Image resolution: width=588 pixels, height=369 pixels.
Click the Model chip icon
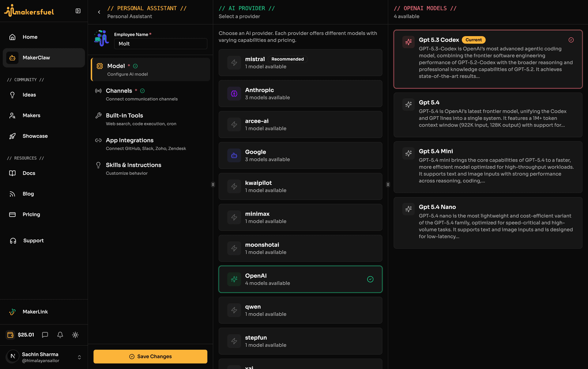click(100, 66)
